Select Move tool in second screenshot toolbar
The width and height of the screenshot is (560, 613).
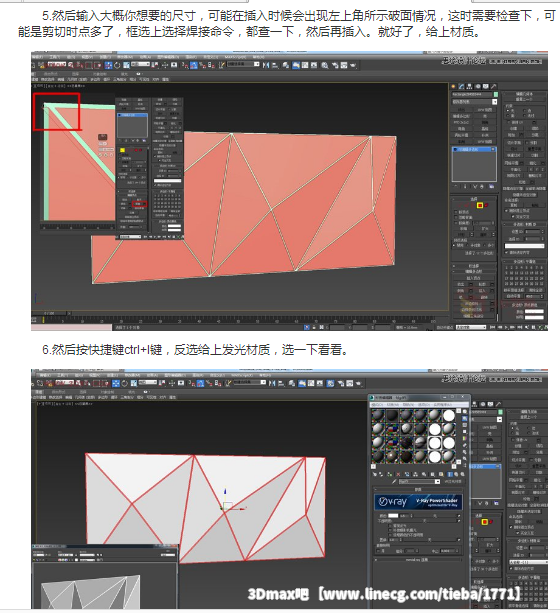[116, 383]
